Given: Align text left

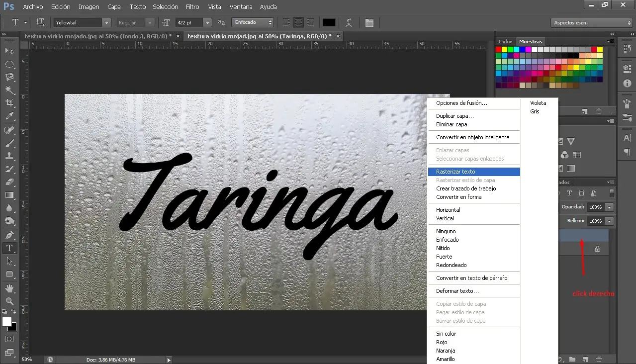Looking at the screenshot, I should (x=286, y=22).
